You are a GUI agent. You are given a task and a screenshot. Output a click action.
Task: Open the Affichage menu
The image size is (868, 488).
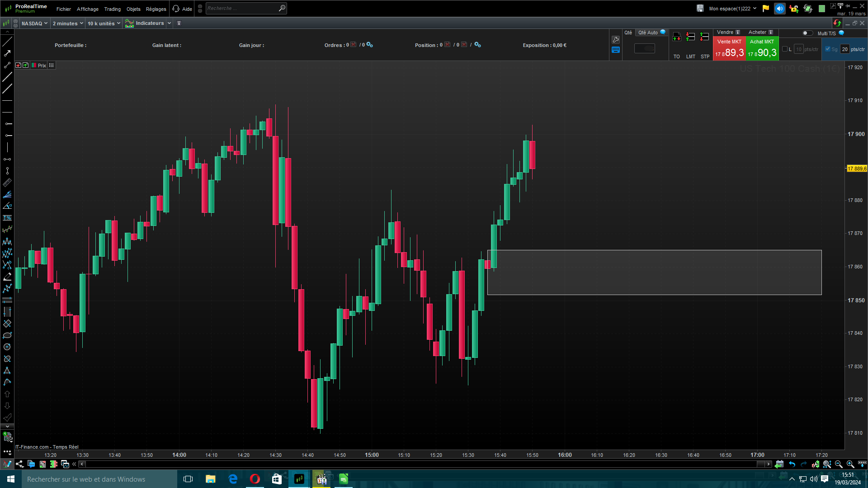(x=87, y=9)
